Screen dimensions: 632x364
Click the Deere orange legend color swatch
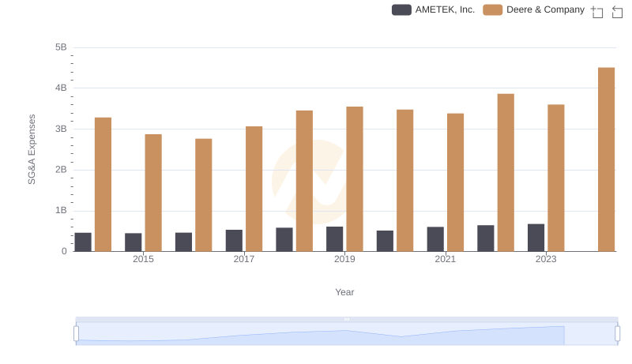click(x=492, y=9)
